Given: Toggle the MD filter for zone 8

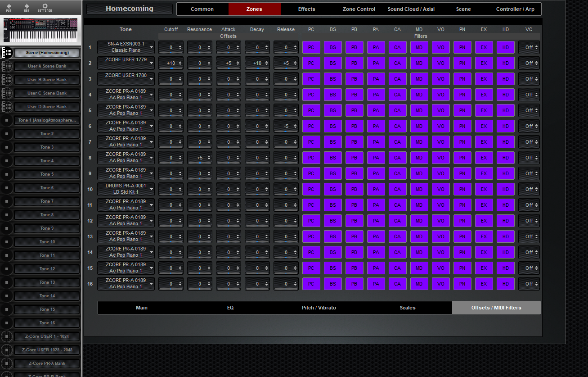Looking at the screenshot, I should coord(419,158).
